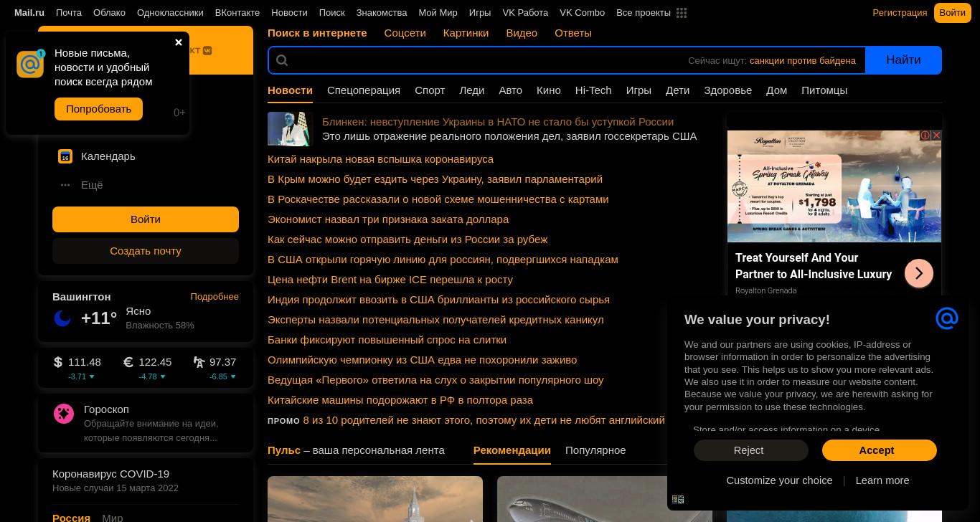This screenshot has width=980, height=522.
Task: Open article Цена нефти Brent
Action: (x=390, y=280)
